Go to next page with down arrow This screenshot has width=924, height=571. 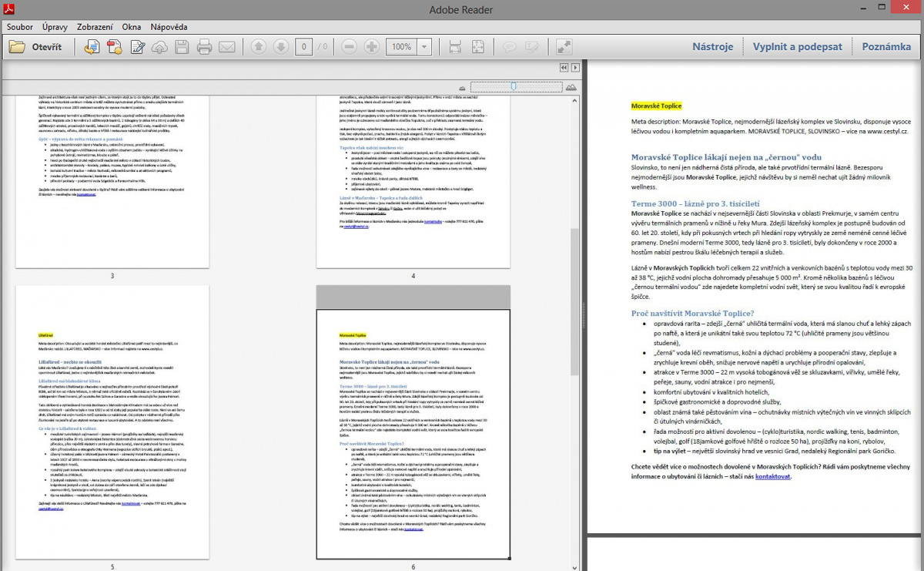[281, 46]
